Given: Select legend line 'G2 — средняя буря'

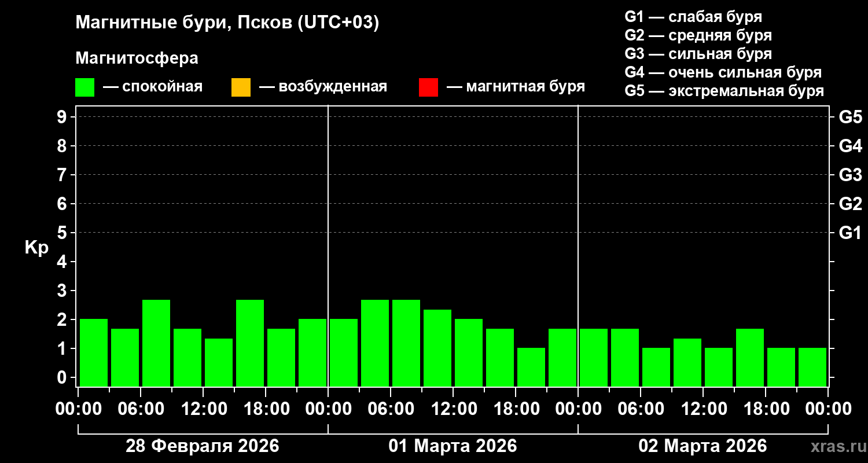Looking at the screenshot, I should point(698,35).
